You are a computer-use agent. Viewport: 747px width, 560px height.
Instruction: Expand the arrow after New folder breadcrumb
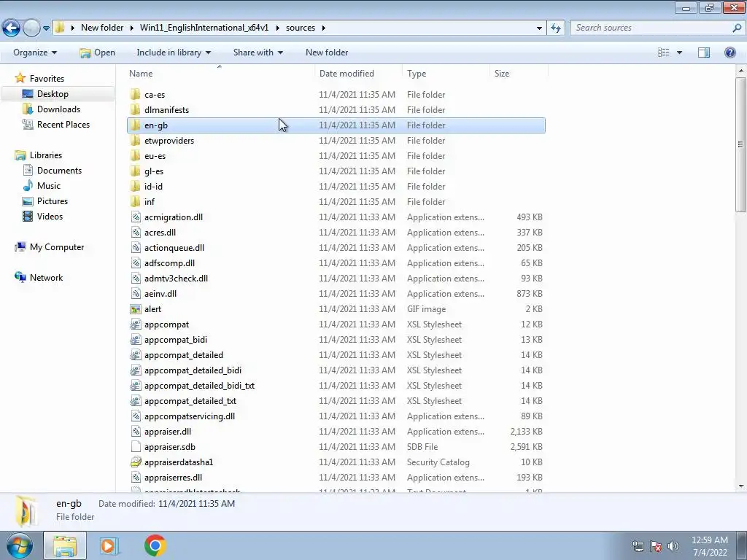tap(131, 28)
